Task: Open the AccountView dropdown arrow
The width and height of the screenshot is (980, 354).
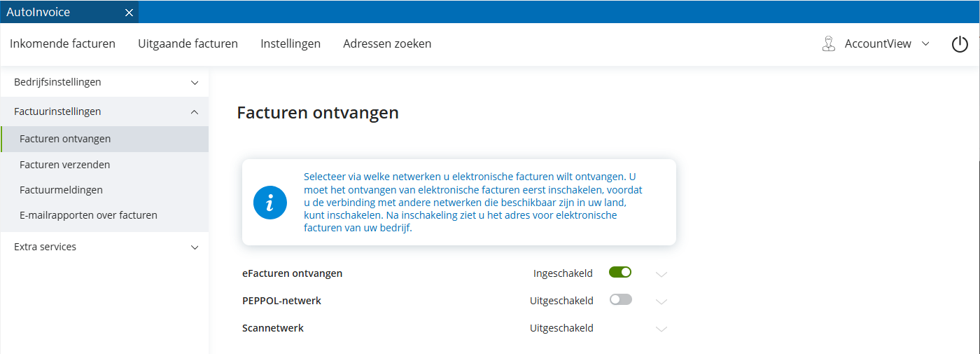Action: coord(925,43)
